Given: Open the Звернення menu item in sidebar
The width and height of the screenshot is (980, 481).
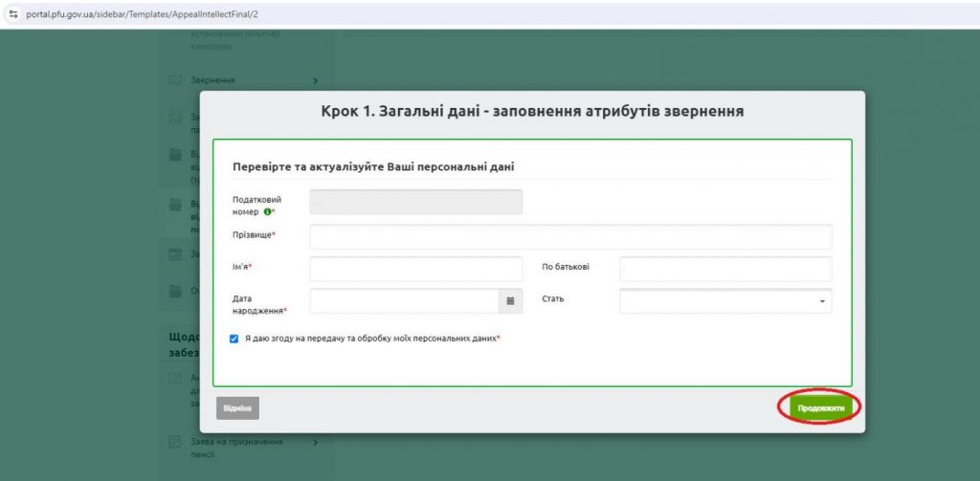Looking at the screenshot, I should (x=212, y=80).
